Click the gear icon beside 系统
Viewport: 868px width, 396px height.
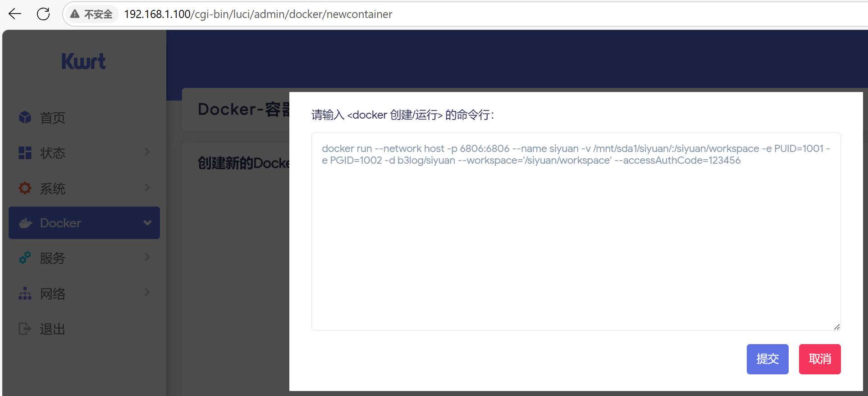[25, 188]
